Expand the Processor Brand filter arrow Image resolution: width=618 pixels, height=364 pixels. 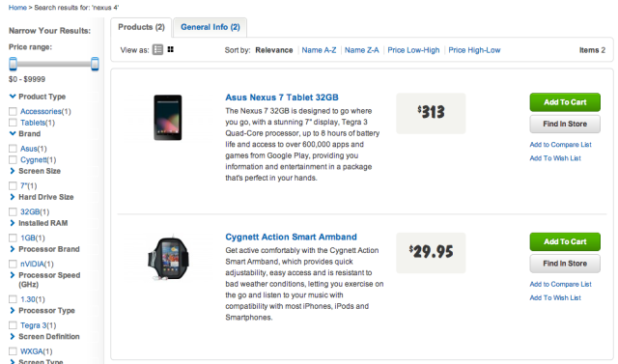pos(13,249)
